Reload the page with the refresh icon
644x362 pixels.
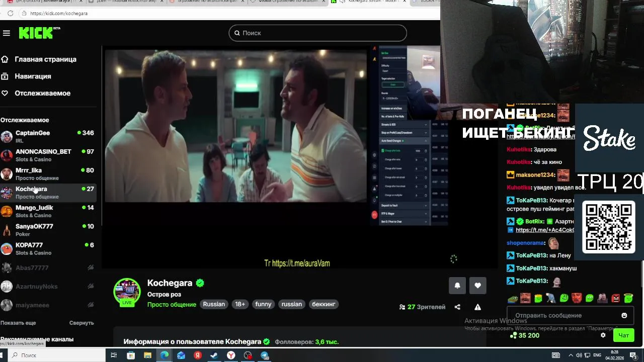pyautogui.click(x=10, y=14)
